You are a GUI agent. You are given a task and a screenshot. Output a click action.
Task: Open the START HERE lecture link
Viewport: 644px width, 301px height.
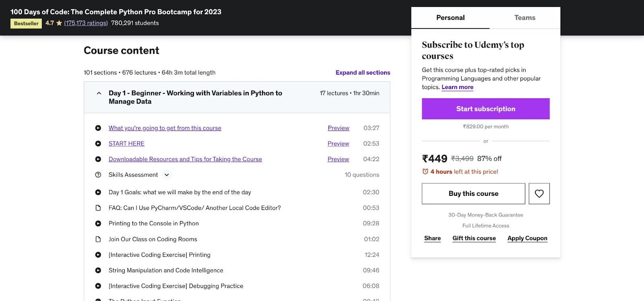click(x=126, y=143)
